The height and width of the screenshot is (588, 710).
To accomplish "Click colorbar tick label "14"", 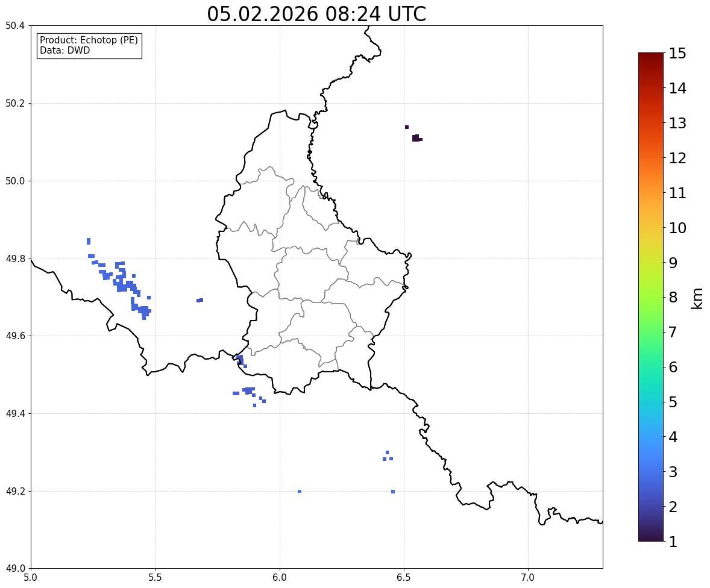I will click(x=677, y=89).
